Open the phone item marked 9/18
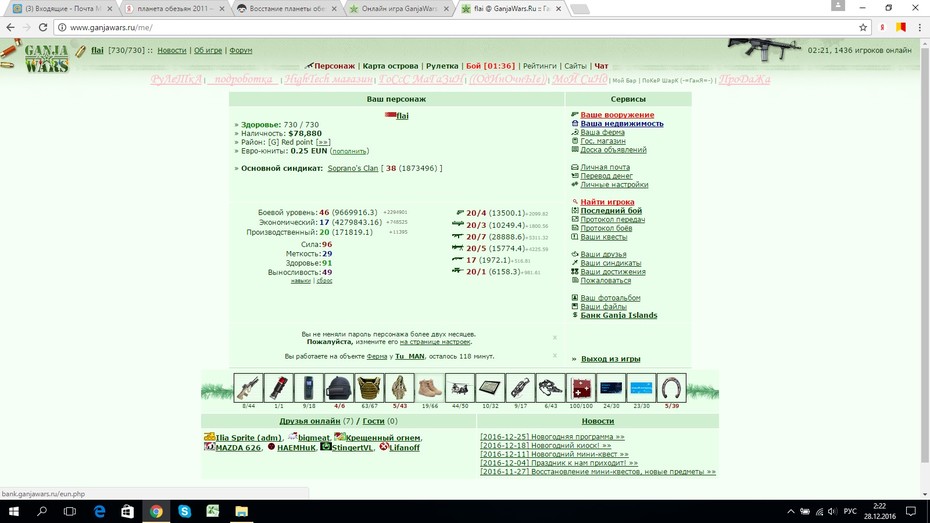930x523 pixels. pos(309,388)
